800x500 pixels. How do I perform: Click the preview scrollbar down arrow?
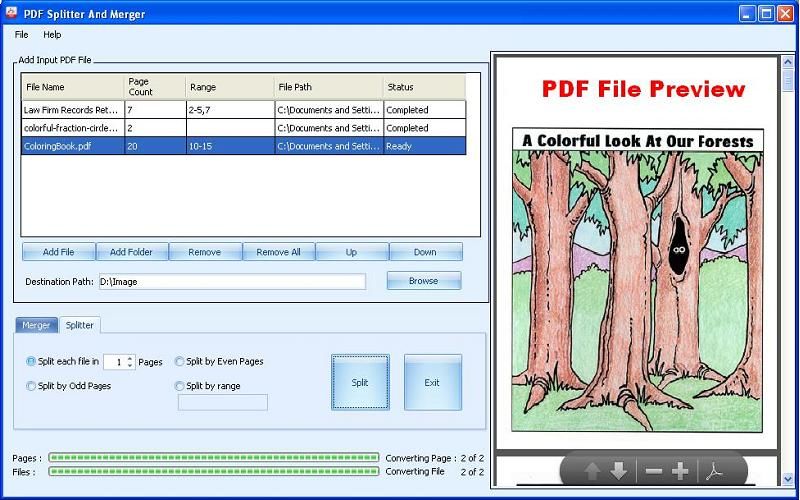pos(788,479)
